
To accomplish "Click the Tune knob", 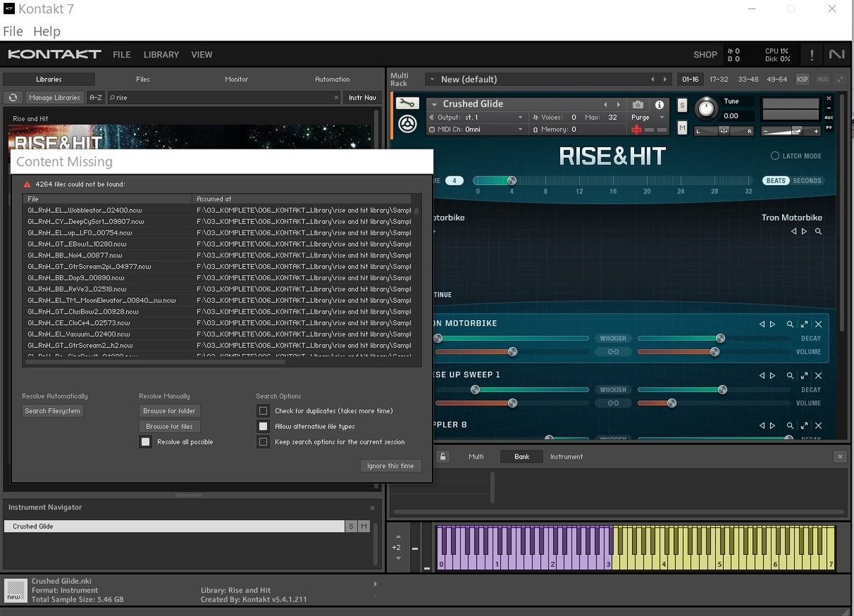I will pos(707,107).
